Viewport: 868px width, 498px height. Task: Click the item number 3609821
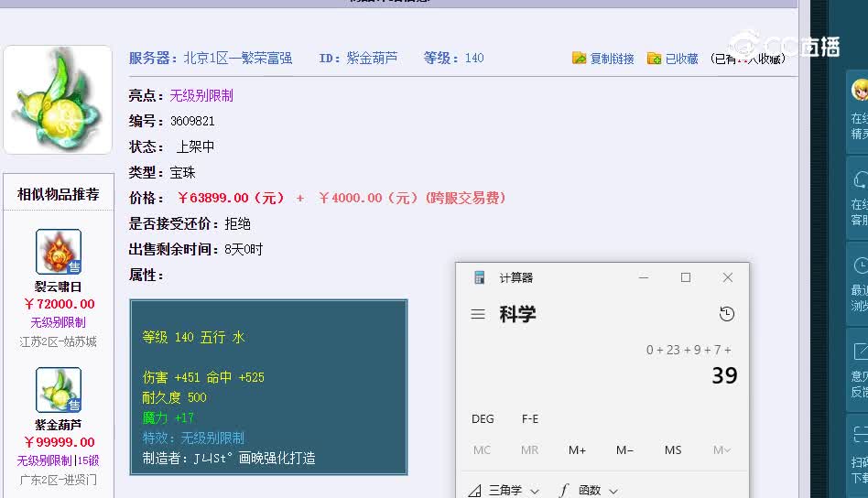192,121
